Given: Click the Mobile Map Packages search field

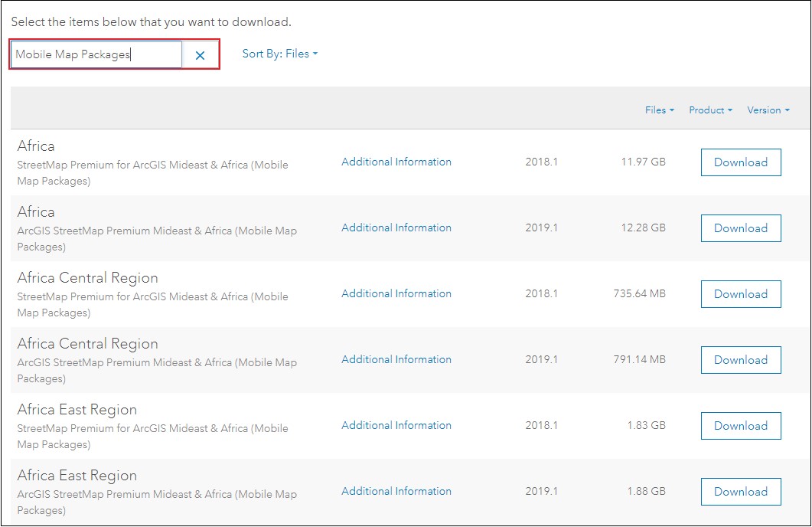Looking at the screenshot, I should tap(96, 54).
